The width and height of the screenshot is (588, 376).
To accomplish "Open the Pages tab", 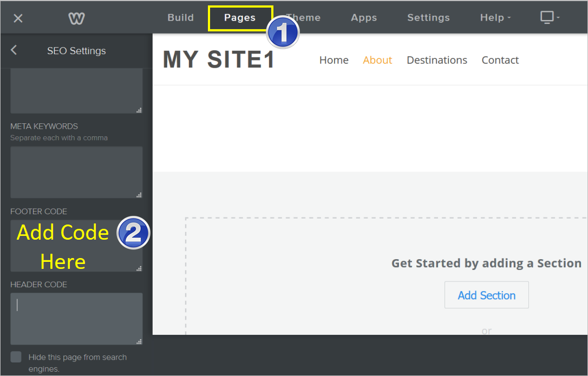I will [240, 18].
